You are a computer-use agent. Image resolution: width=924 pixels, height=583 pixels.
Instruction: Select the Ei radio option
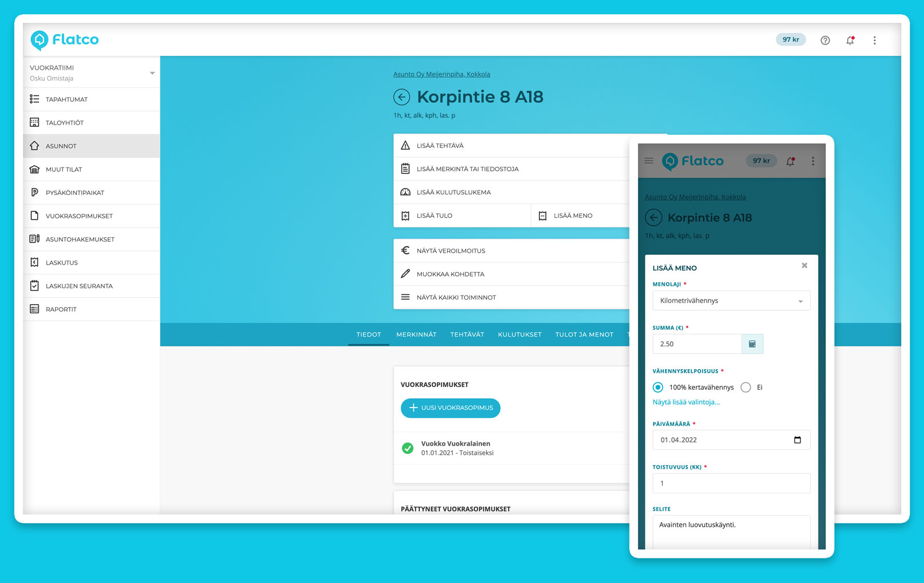[746, 388]
